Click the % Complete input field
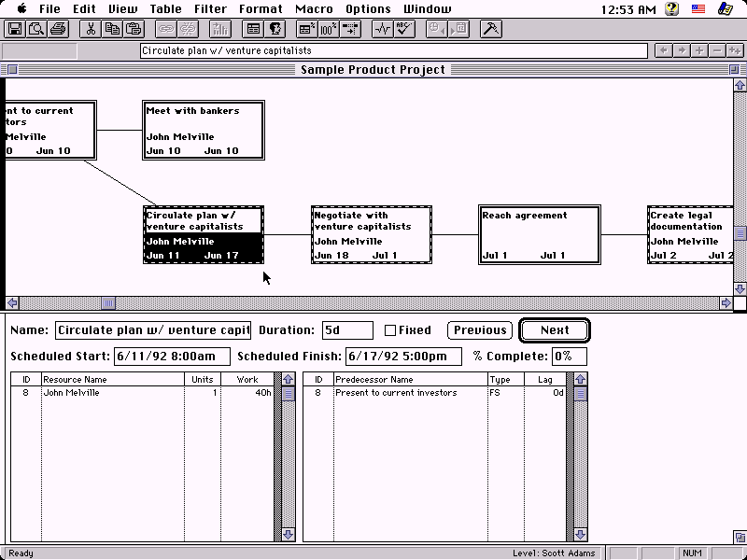This screenshot has height=560, width=747. [569, 356]
